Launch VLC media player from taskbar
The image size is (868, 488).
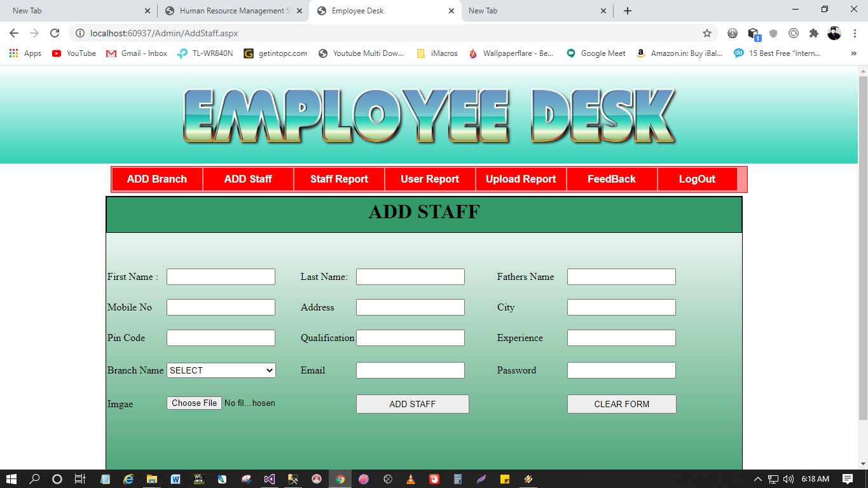pyautogui.click(x=411, y=479)
